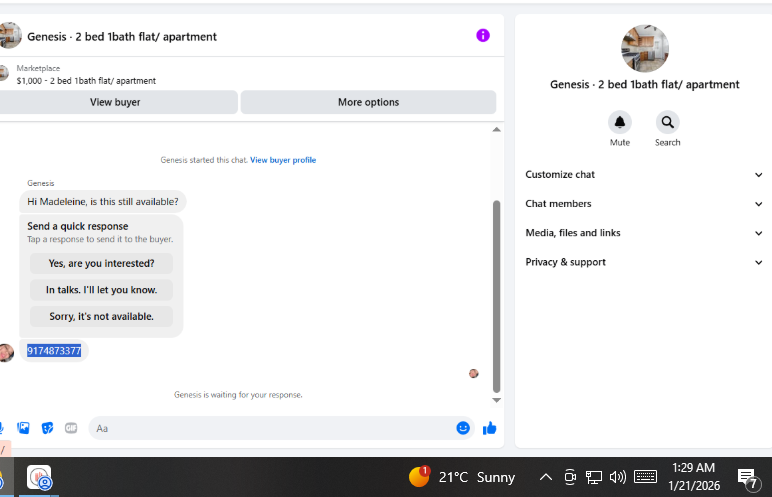Attach a photo with image icon
The width and height of the screenshot is (772, 497).
(x=23, y=428)
